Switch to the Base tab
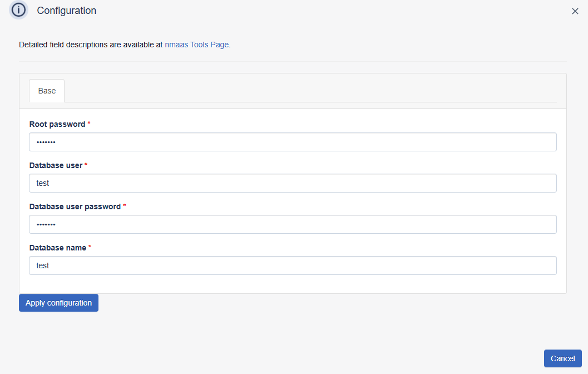Viewport: 588px width, 374px height. tap(46, 91)
